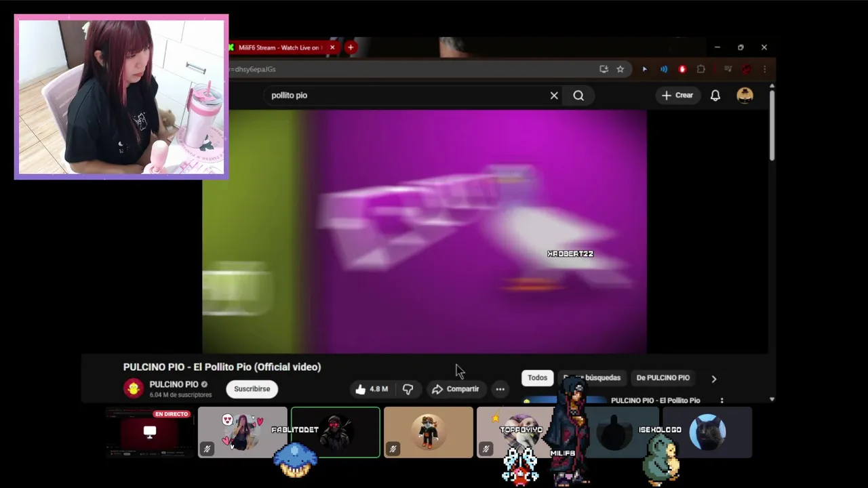This screenshot has width=868, height=488.
Task: Click the video title 'PULCINO PIO - El Pollito Pio'
Action: click(222, 367)
